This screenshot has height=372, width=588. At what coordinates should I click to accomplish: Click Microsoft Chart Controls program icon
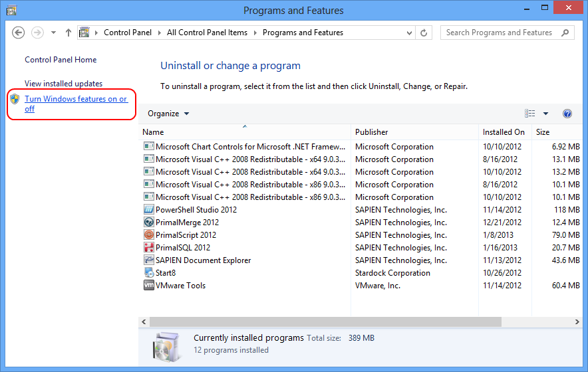pyautogui.click(x=149, y=146)
